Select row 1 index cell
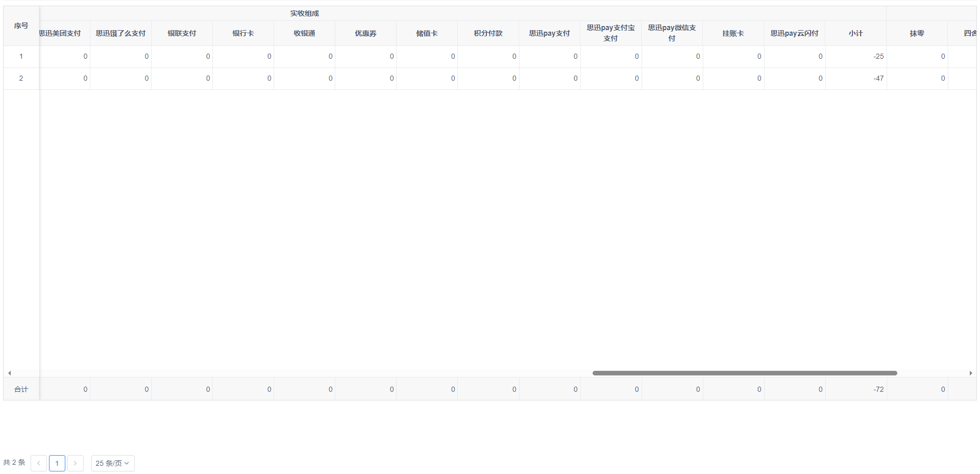Viewport: 980px width, 474px height. coord(21,57)
